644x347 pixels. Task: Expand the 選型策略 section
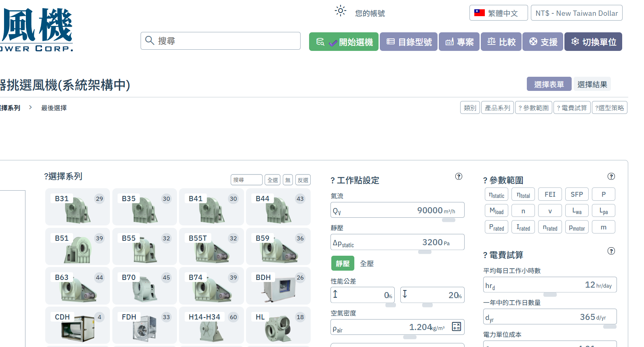coord(609,107)
